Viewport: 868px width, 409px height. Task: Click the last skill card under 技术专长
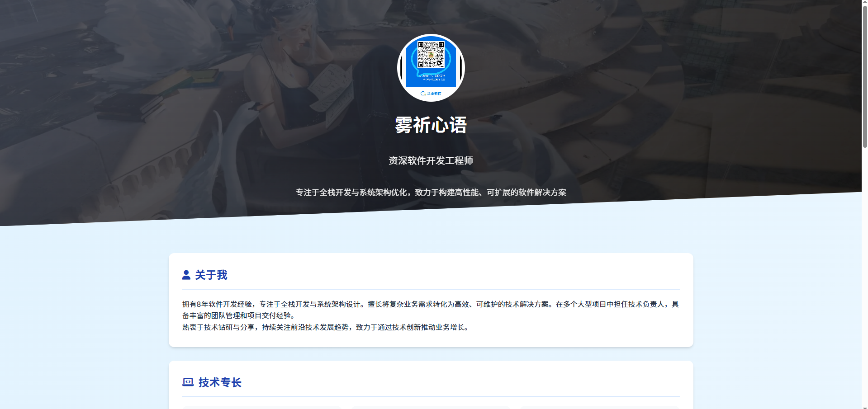(600, 407)
